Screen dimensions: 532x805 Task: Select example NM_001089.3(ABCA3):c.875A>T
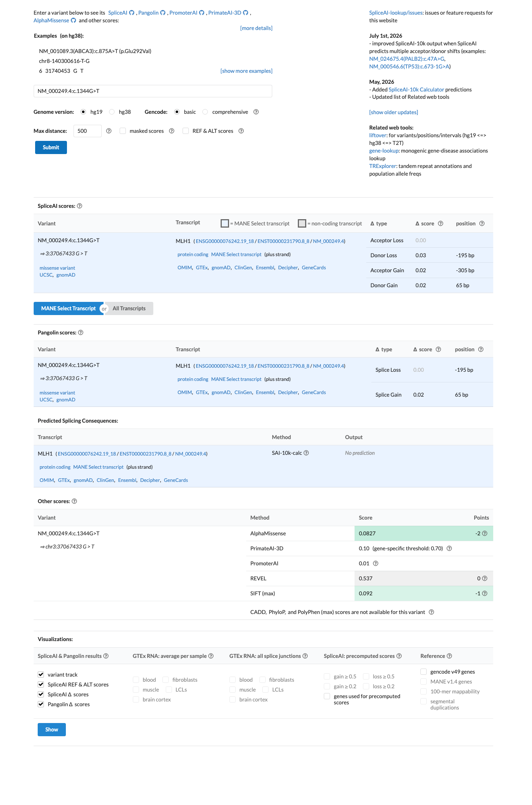[x=95, y=51]
